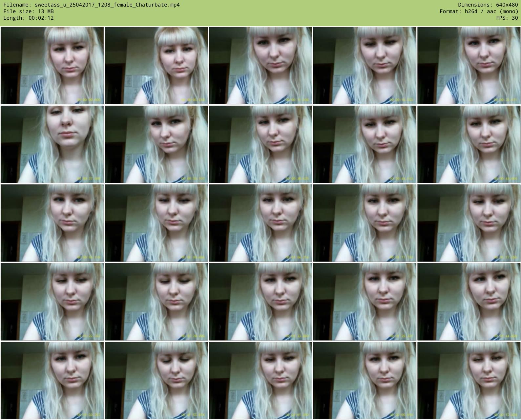Select the second thumbnail in the top row

156,66
